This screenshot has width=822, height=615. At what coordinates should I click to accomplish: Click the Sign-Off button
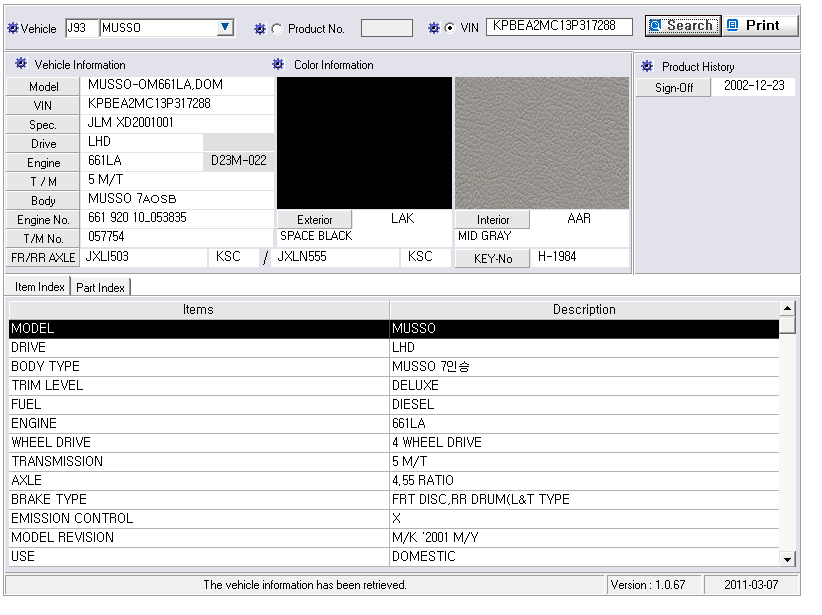[673, 88]
